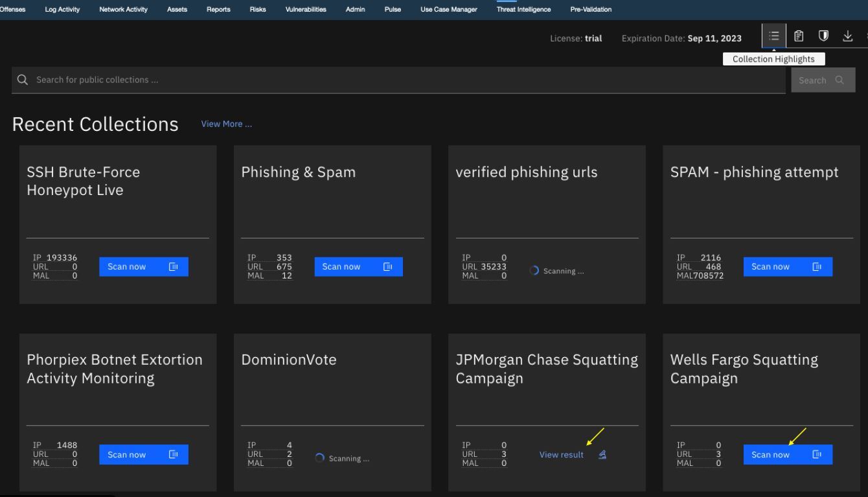Open the Pulse tab
The image size is (868, 497).
(x=393, y=10)
